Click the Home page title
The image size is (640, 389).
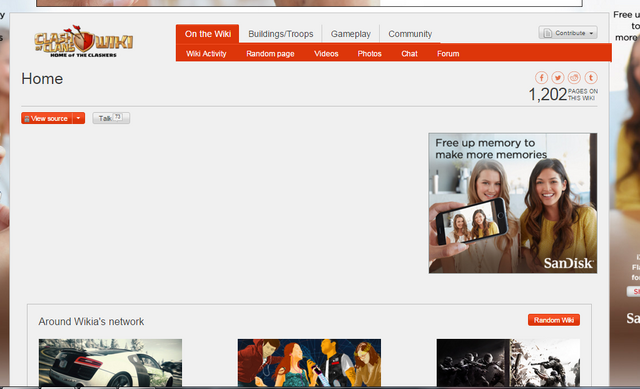point(42,79)
